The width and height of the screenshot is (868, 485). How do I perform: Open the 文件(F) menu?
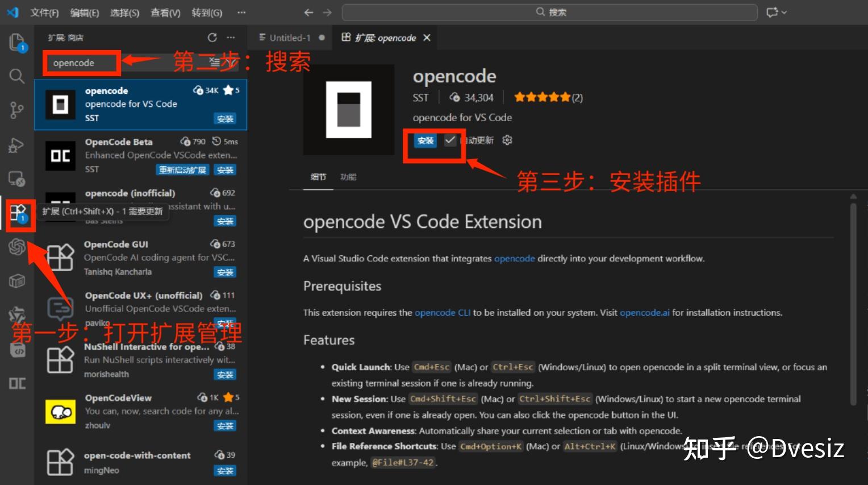(44, 13)
